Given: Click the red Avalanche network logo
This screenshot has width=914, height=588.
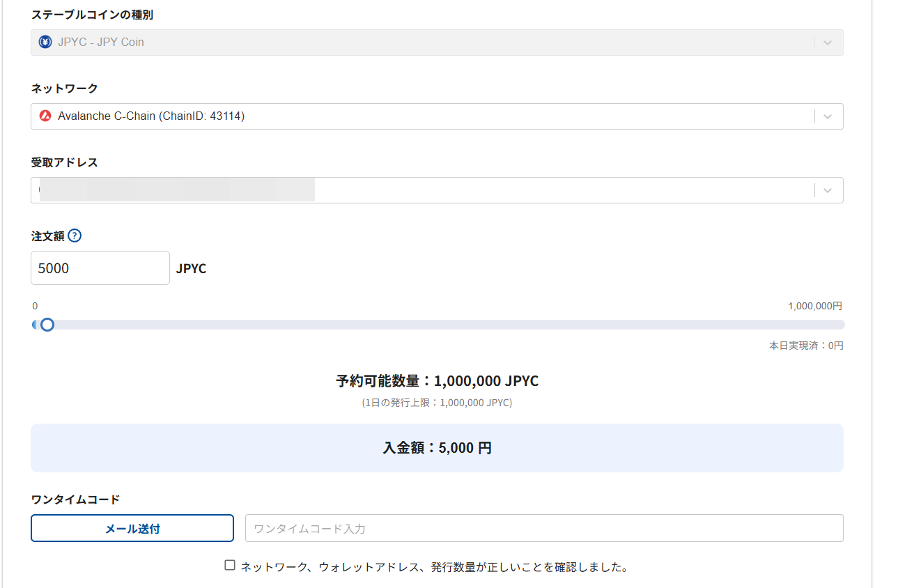Looking at the screenshot, I should coord(45,116).
